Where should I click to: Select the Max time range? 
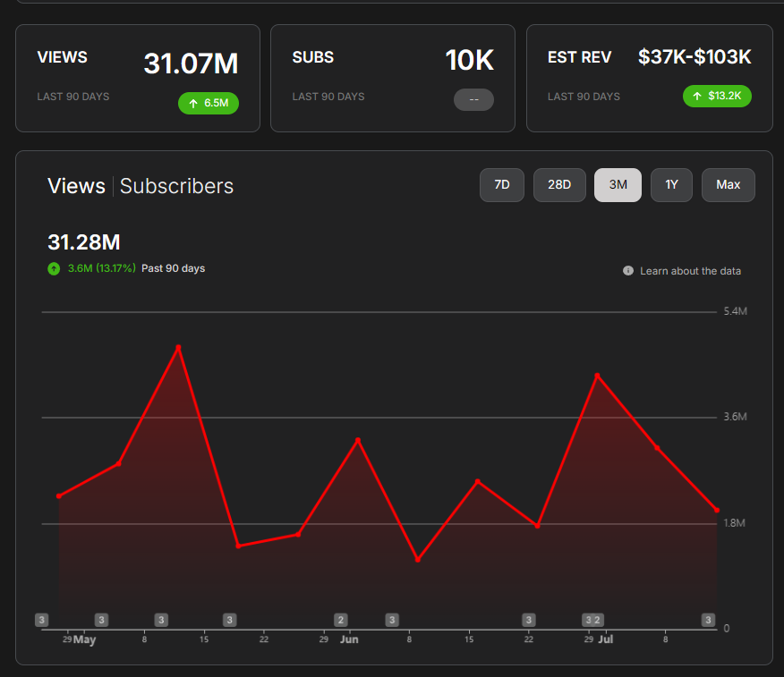(728, 185)
